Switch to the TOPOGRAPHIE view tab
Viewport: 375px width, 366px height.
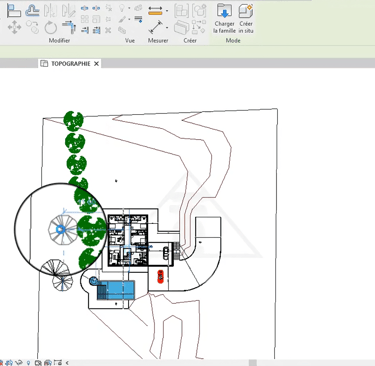point(70,63)
